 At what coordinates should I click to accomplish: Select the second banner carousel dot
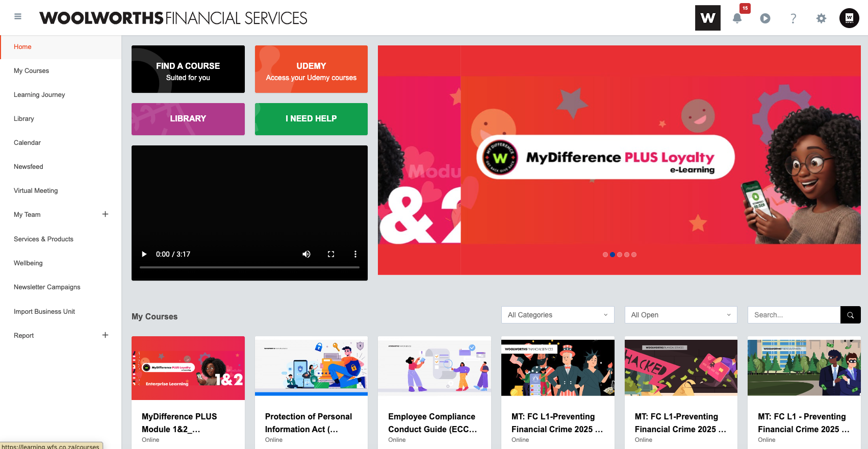tap(612, 255)
